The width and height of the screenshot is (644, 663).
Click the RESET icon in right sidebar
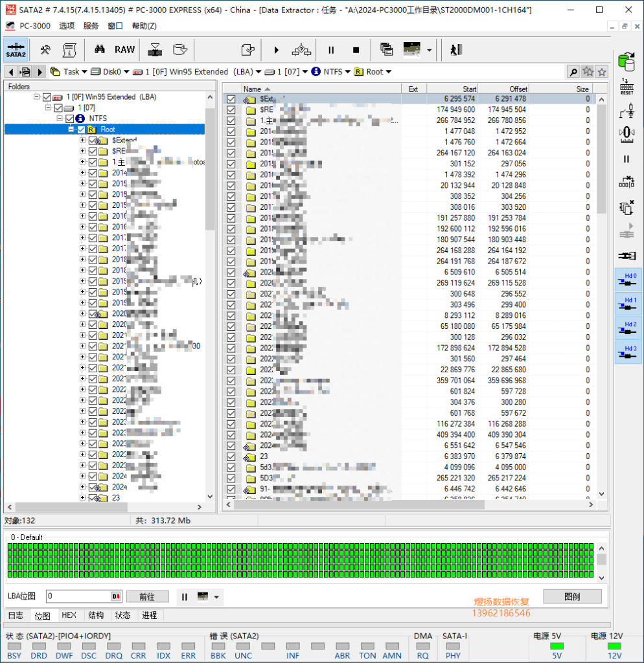pyautogui.click(x=627, y=87)
